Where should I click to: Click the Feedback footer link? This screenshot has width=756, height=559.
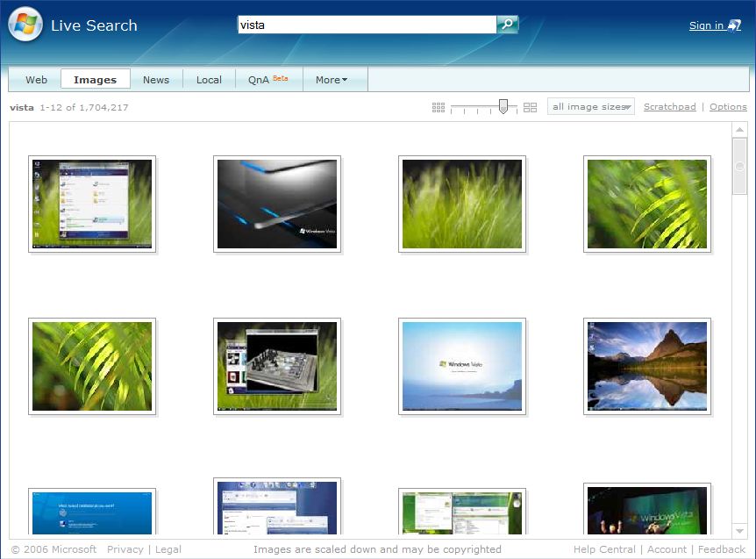721,549
